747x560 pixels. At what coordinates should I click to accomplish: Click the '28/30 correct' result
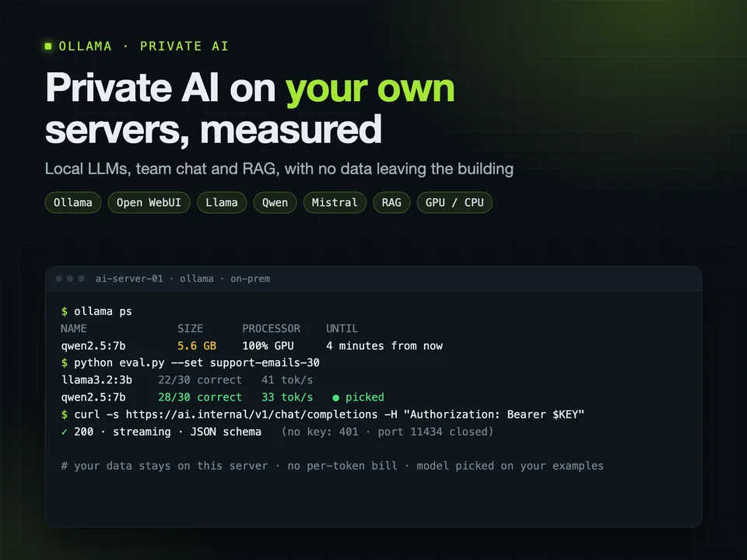pyautogui.click(x=200, y=397)
